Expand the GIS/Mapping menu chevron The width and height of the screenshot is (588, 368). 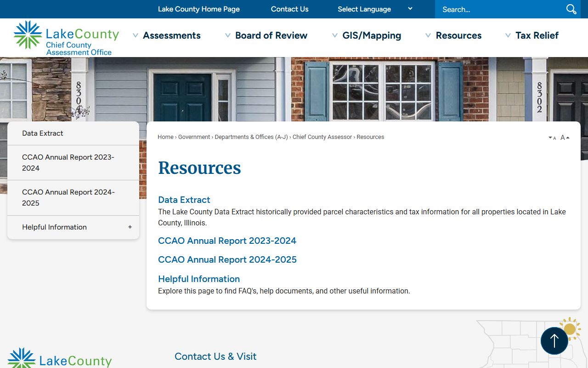click(x=335, y=35)
